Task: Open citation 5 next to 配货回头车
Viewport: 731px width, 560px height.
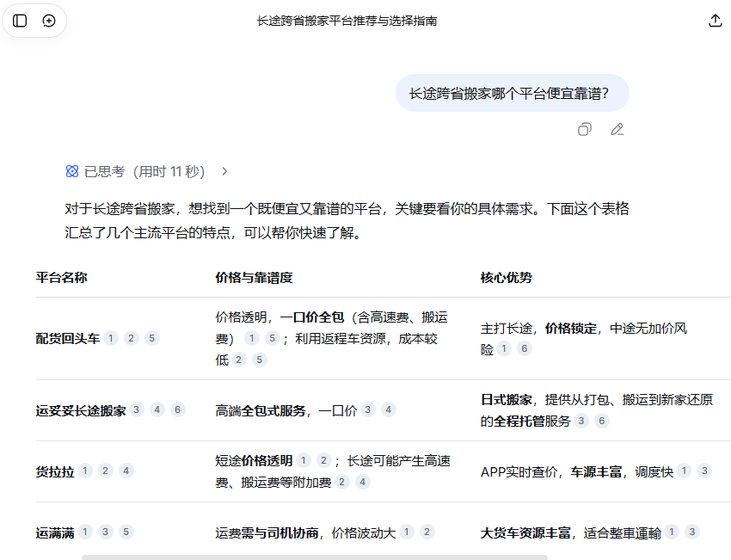Action: coord(151,338)
